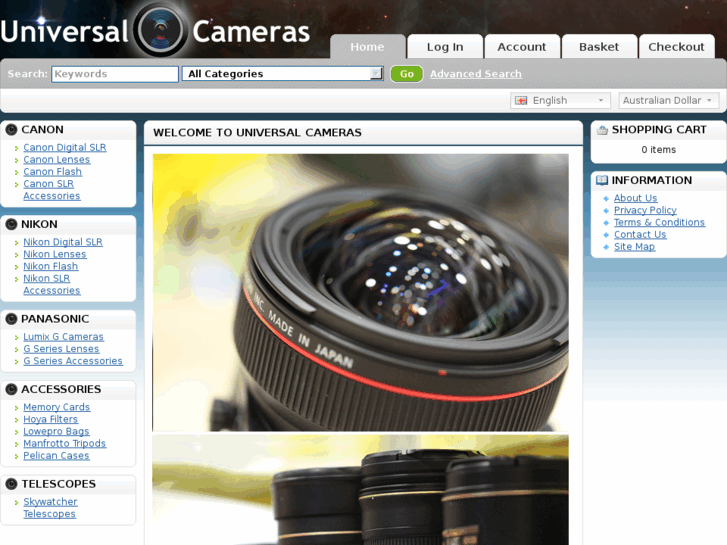Click the Welcome to Universal Cameras heading
Viewport: 727px width, 545px height.
click(x=257, y=133)
